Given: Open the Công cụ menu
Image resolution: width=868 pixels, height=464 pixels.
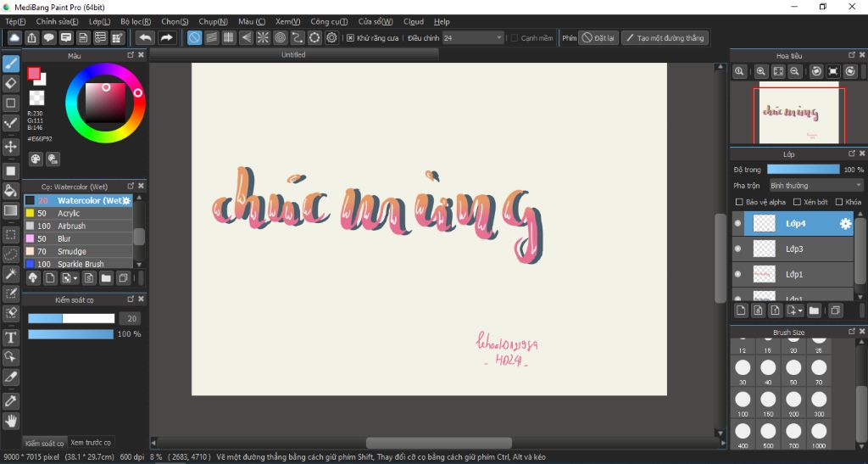Looking at the screenshot, I should 329,21.
